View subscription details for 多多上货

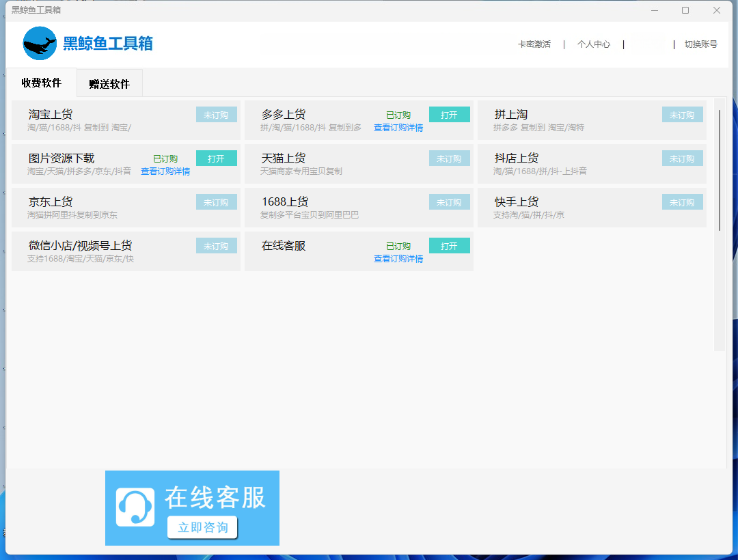(398, 128)
